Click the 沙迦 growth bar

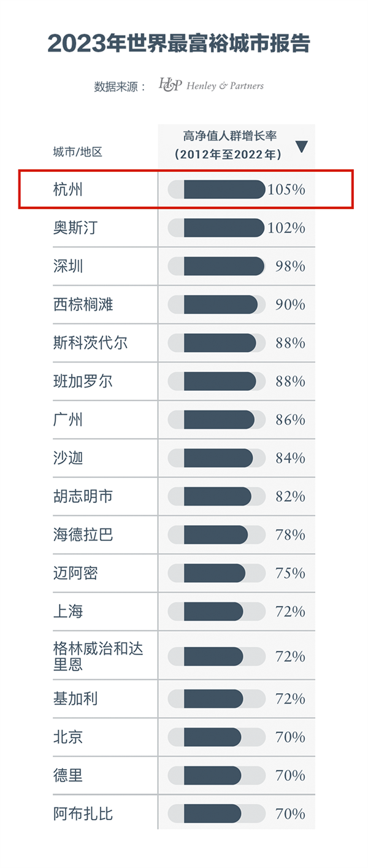pos(217,458)
